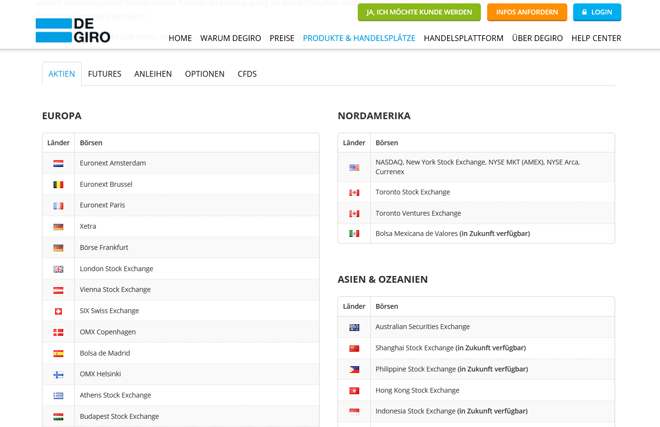
Task: Click the Euronext Paris text
Action: coord(102,205)
